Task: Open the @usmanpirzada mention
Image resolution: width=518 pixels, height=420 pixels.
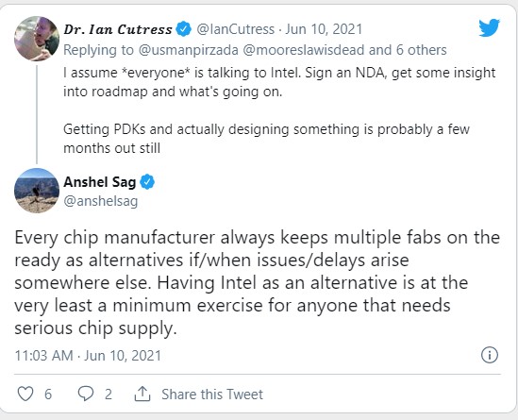Action: (x=189, y=50)
